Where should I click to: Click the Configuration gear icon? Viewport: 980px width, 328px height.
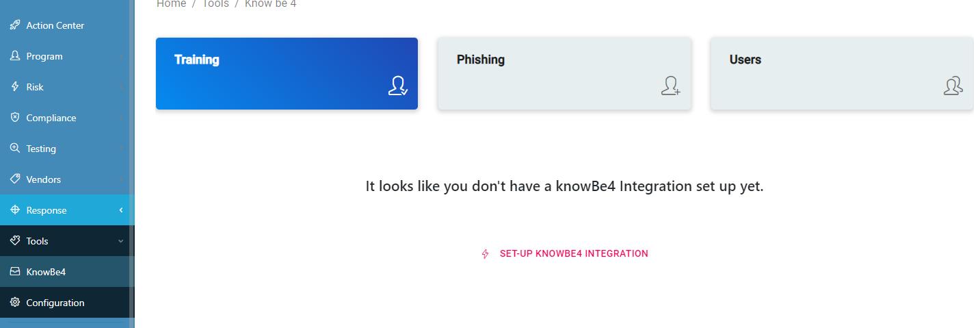pos(15,303)
